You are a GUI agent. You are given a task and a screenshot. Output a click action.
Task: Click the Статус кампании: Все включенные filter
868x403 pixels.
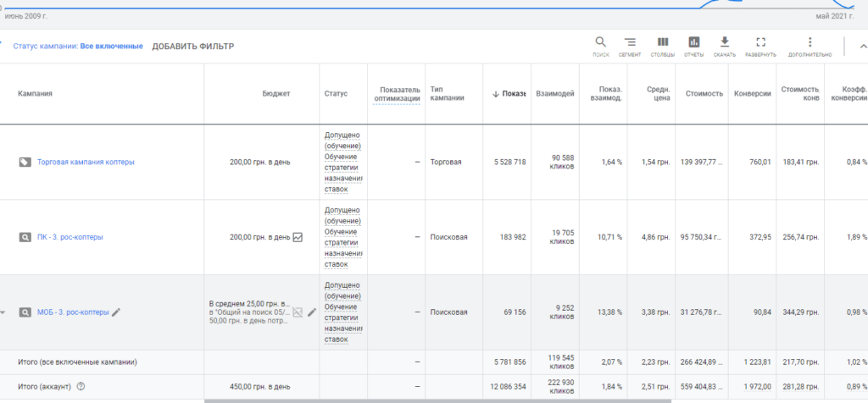click(x=78, y=47)
